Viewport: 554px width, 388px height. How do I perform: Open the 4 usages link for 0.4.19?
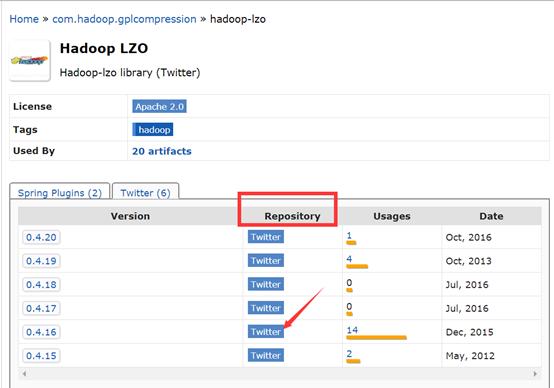point(349,259)
